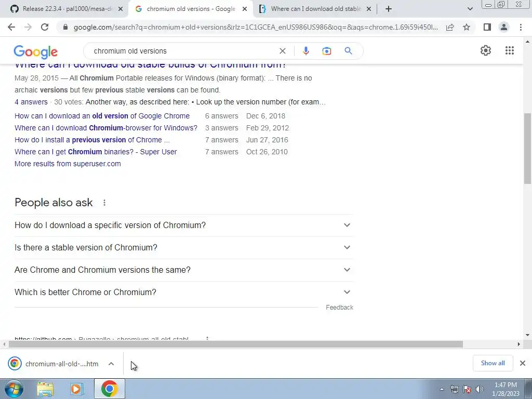The width and height of the screenshot is (532, 399).
Task: Reload the current page
Action: point(45,27)
